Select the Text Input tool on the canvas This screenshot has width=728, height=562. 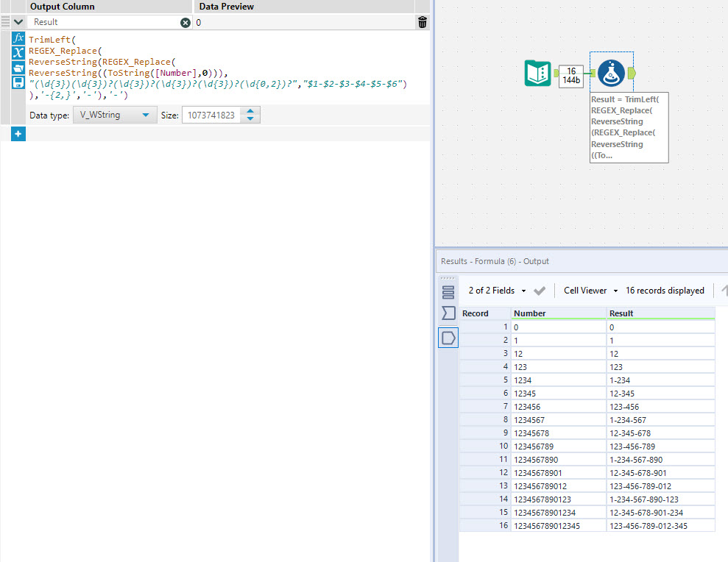537,73
